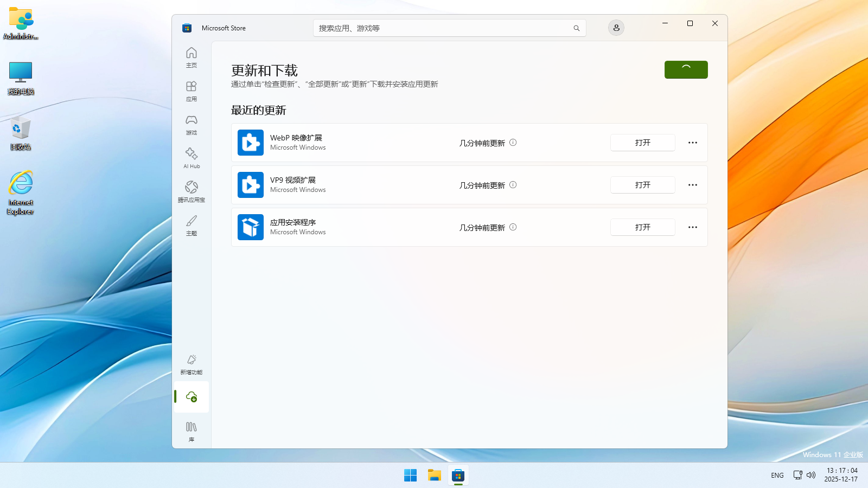Show update info icon for VP9 视频扩展
This screenshot has height=488, width=868.
(x=513, y=185)
